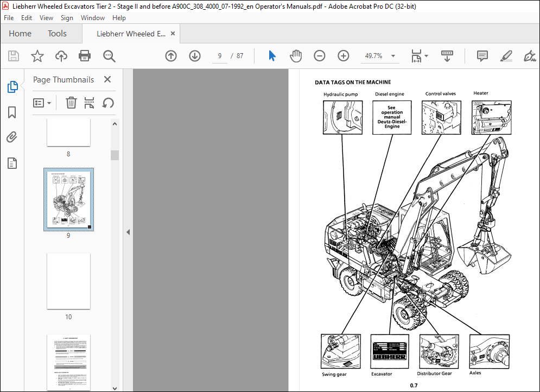Image resolution: width=540 pixels, height=392 pixels.
Task: Open Page Thumbnails sidebar icon
Action: (x=12, y=87)
